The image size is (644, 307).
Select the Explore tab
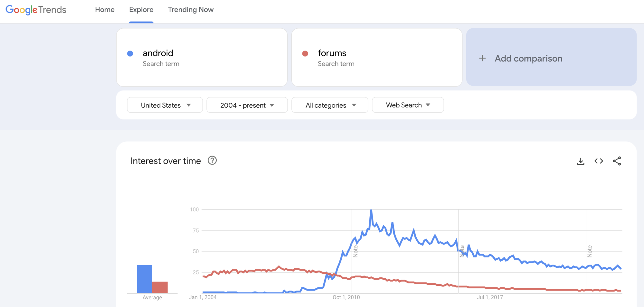pos(141,10)
